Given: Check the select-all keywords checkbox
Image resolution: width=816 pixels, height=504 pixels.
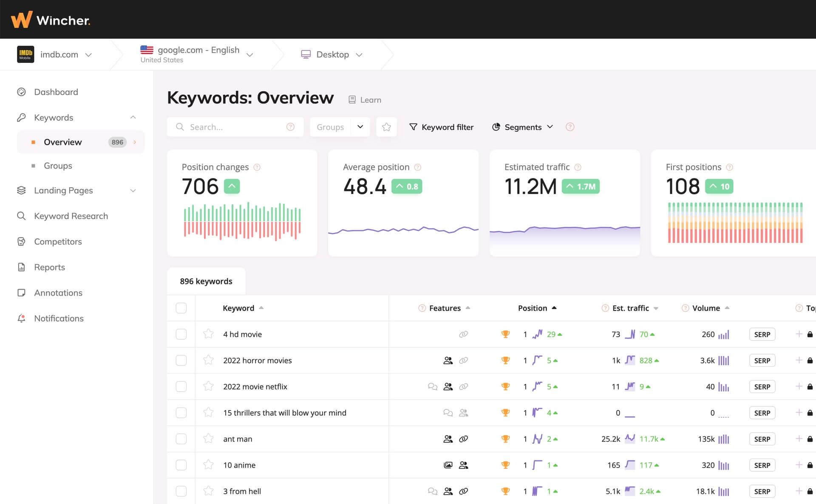Looking at the screenshot, I should click(x=181, y=308).
